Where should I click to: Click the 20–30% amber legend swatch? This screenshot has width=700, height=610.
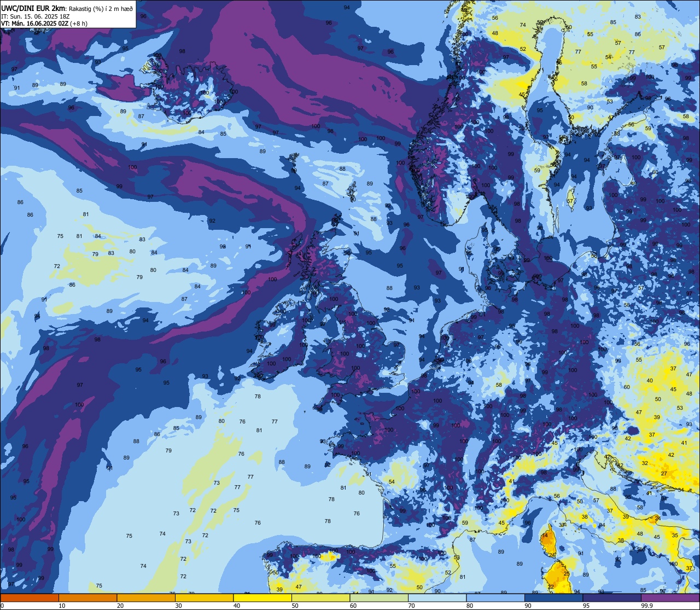tap(146, 597)
